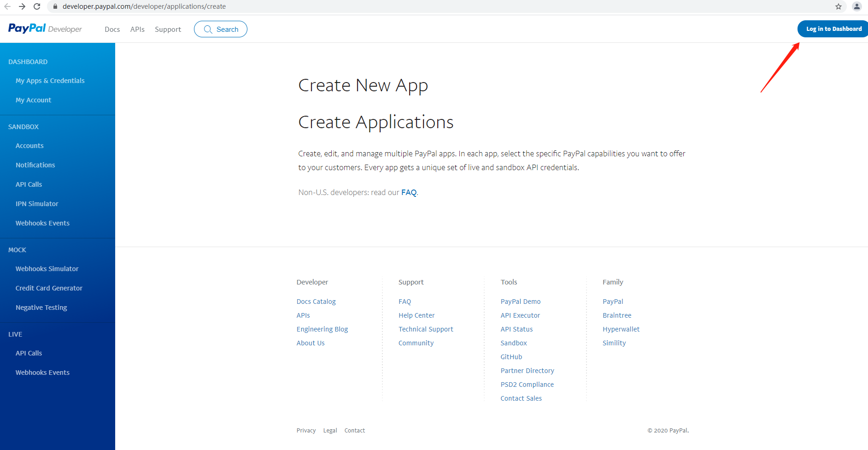Open GitHub link
Screen dimensions: 868x450
pos(511,357)
